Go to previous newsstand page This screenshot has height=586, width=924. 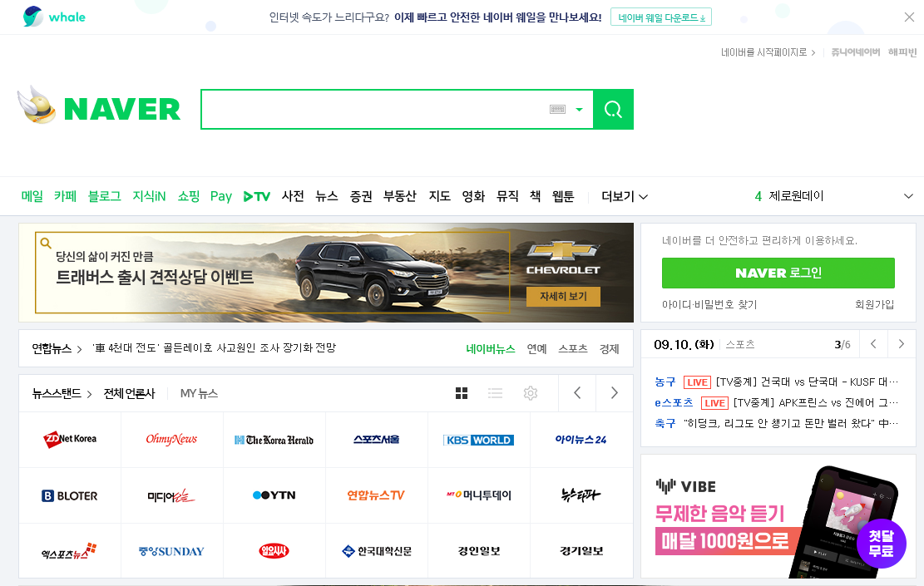pyautogui.click(x=577, y=393)
